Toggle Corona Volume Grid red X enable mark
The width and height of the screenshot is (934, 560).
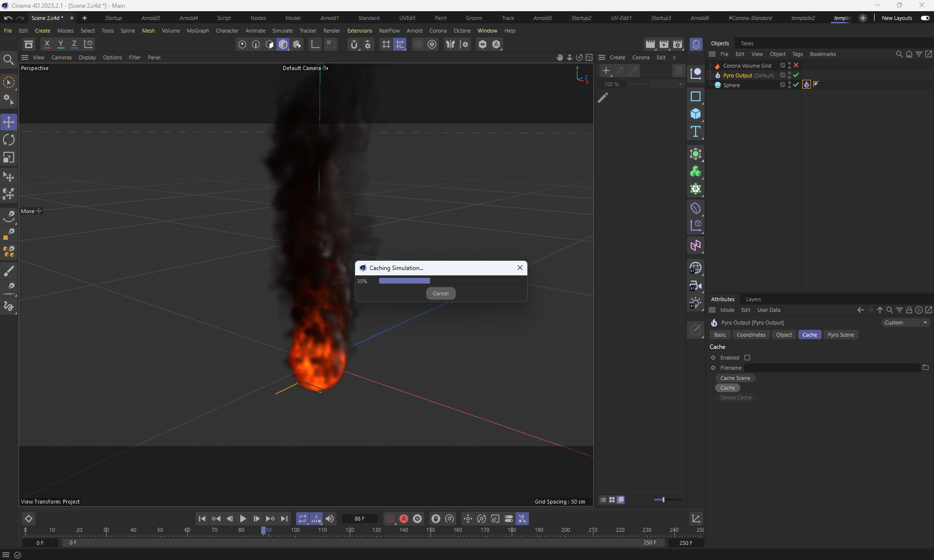point(796,65)
